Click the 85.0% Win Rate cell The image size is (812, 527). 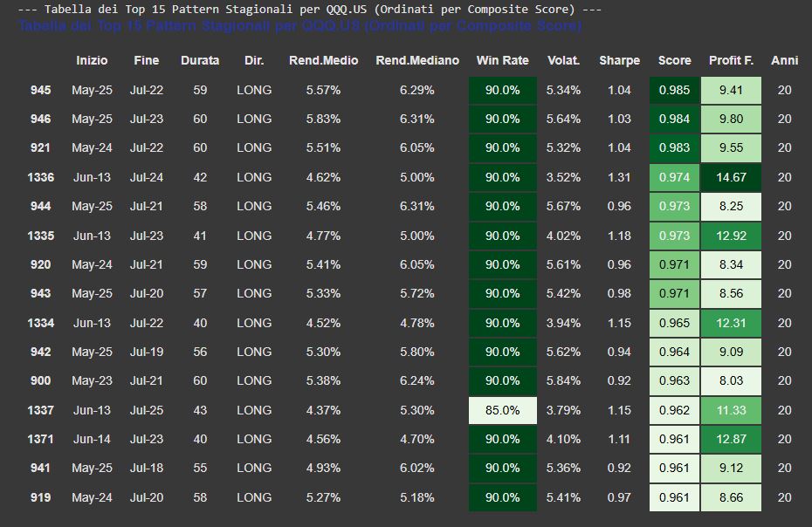pos(502,411)
